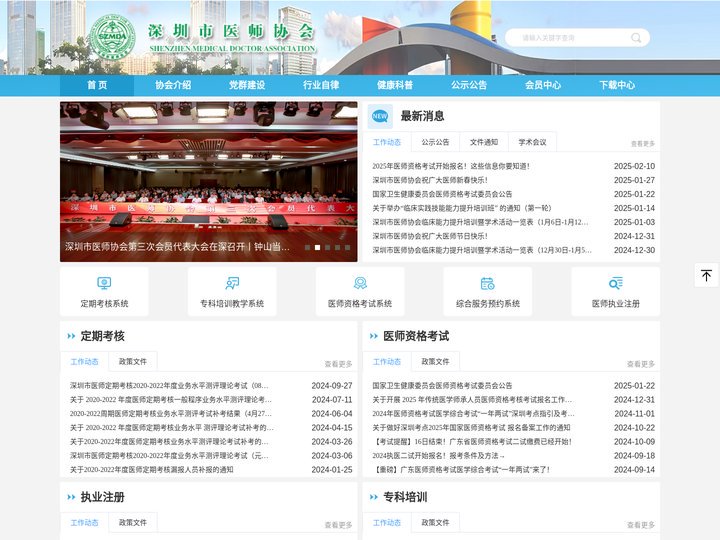Click the 深圳市医师协会 title text in header
720x540 pixels.
tap(231, 31)
